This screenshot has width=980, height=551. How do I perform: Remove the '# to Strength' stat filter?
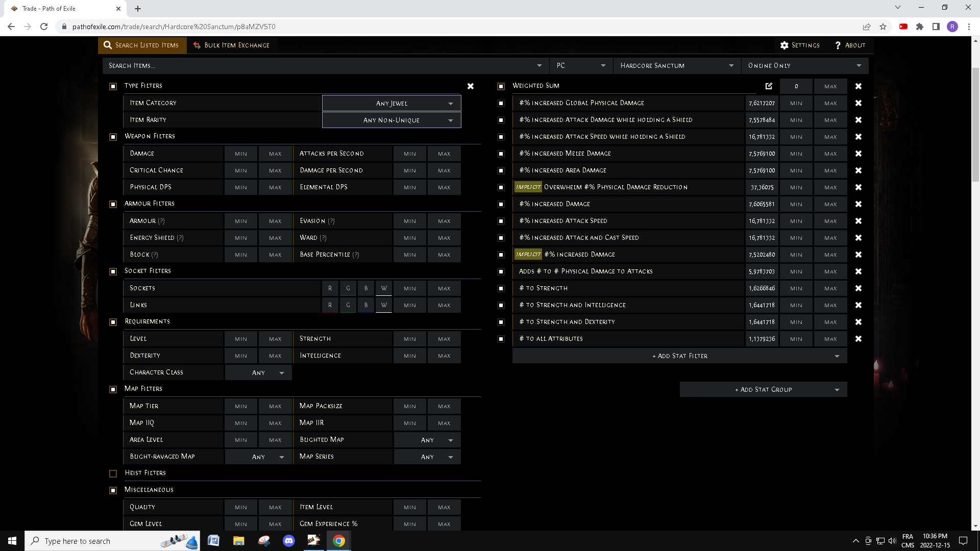point(859,288)
